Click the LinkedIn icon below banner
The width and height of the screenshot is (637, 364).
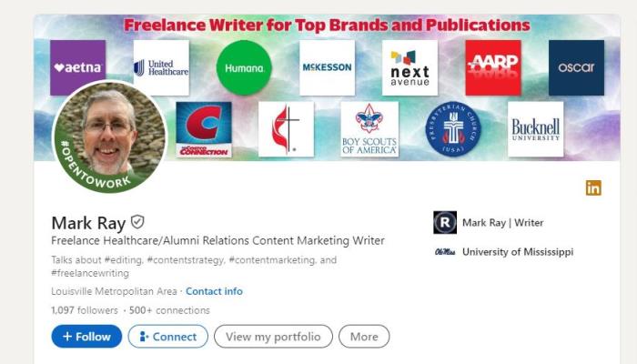[593, 188]
